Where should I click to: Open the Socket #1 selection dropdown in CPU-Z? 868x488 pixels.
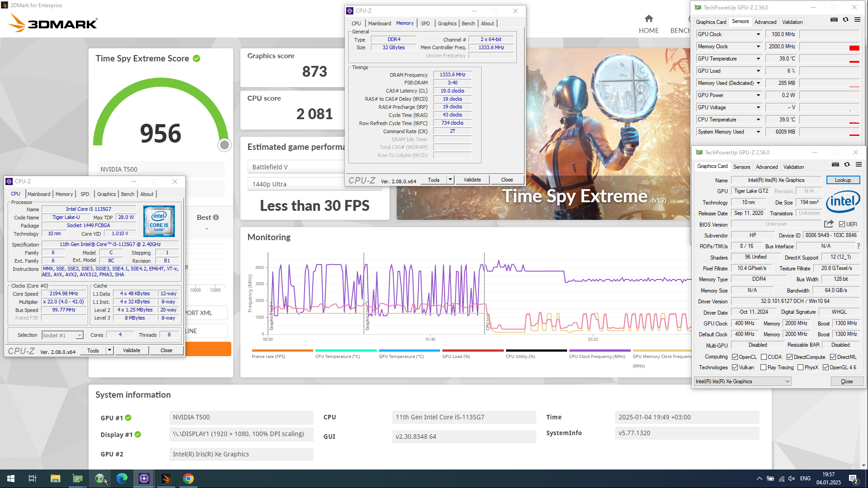point(63,335)
